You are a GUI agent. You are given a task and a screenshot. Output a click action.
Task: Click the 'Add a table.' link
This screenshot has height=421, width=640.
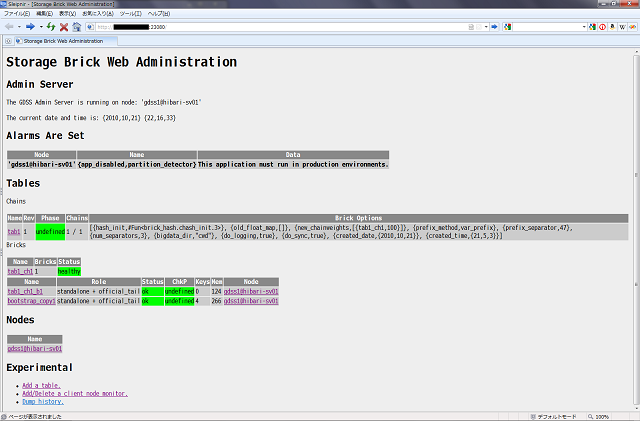pos(41,385)
